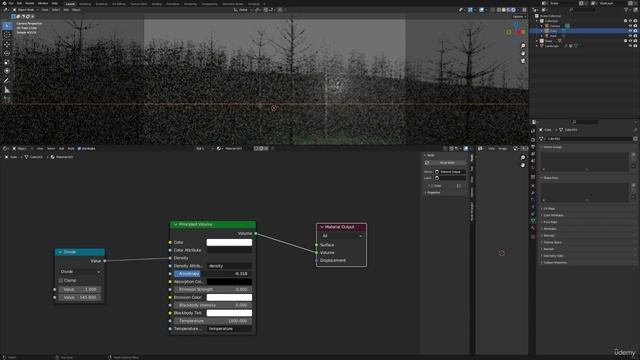Disable Cube render camera icon in outliner
Image resolution: width=640 pixels, height=360 pixels.
tap(635, 31)
